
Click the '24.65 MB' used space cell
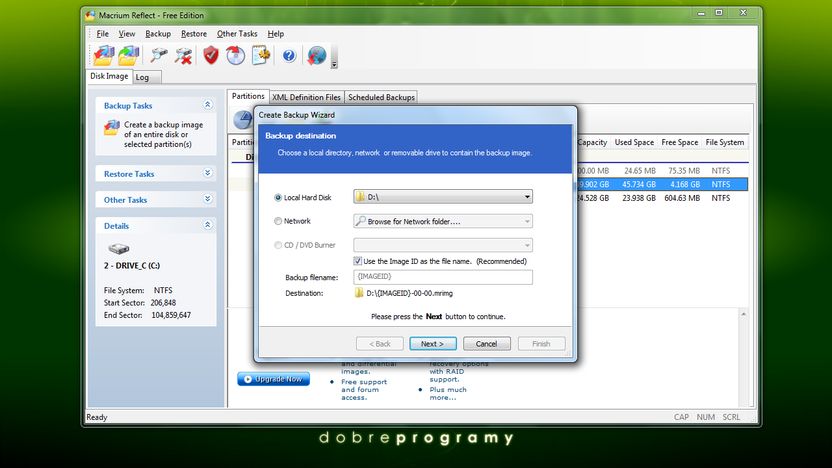[640, 171]
